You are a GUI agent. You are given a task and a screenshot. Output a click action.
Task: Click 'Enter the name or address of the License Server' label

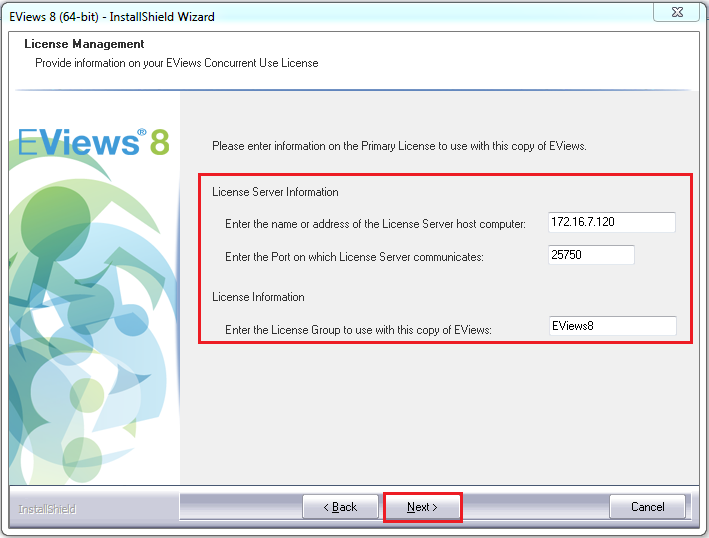pyautogui.click(x=375, y=224)
